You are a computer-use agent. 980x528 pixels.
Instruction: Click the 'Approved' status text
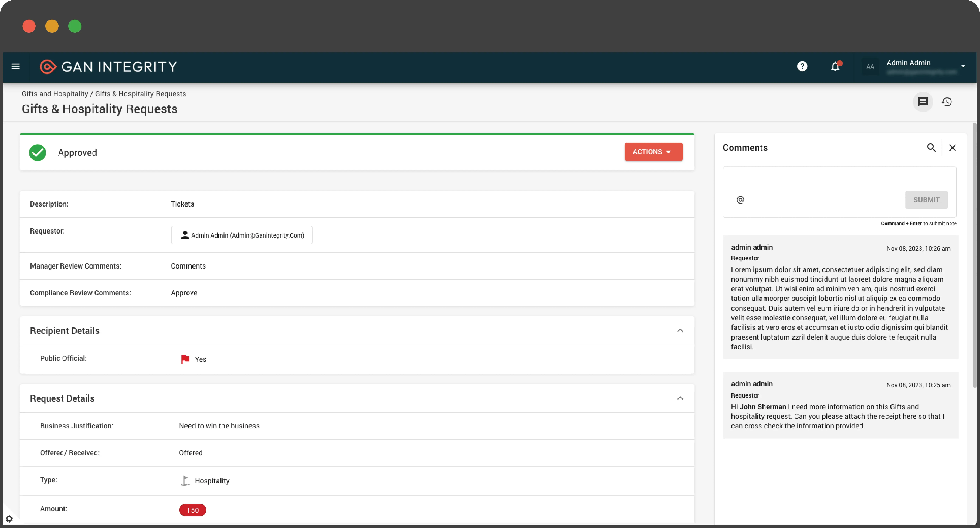point(77,153)
